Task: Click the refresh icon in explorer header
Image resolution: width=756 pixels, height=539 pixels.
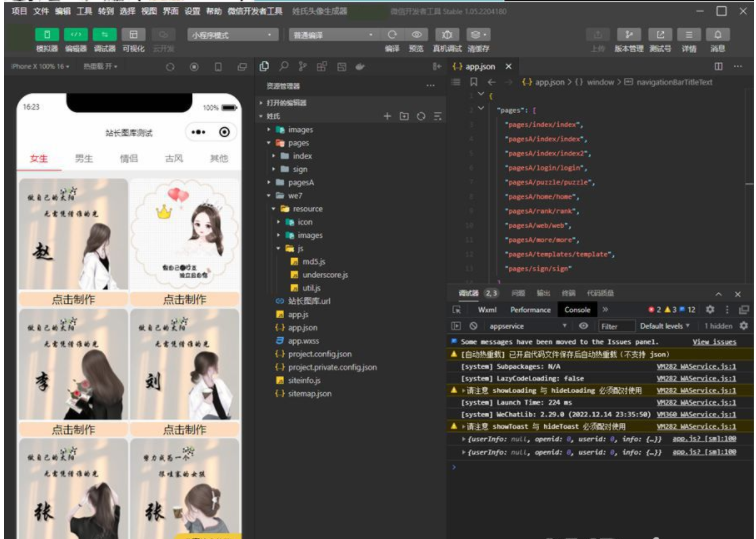Action: click(x=421, y=116)
